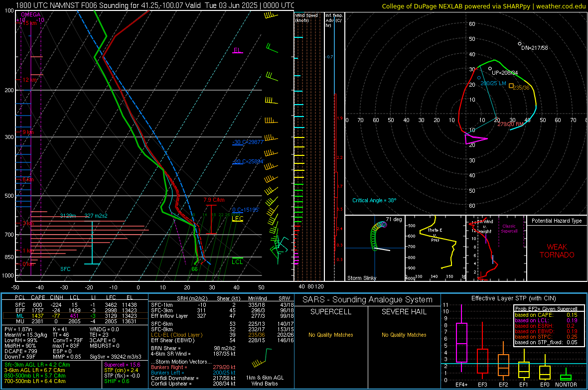This screenshot has height=390, width=588.
Task: Click the CAPE column header
Action: click(38, 297)
